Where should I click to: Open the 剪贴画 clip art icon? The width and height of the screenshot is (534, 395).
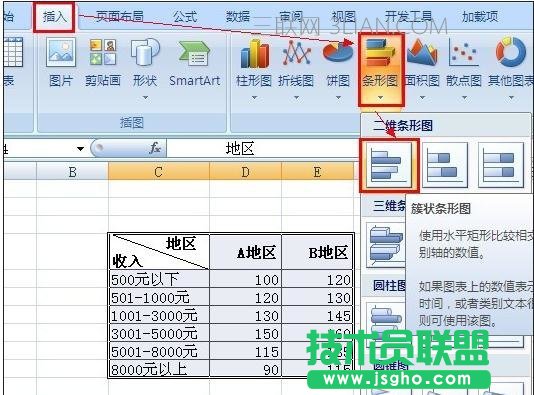pos(103,52)
